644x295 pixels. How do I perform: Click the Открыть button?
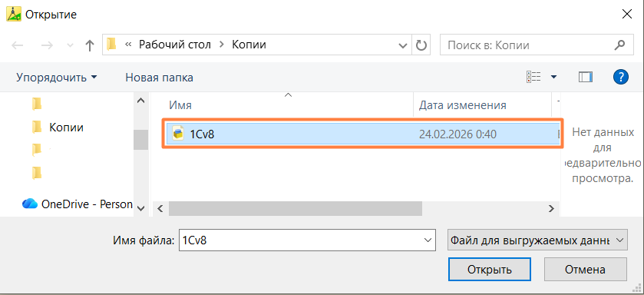point(490,270)
